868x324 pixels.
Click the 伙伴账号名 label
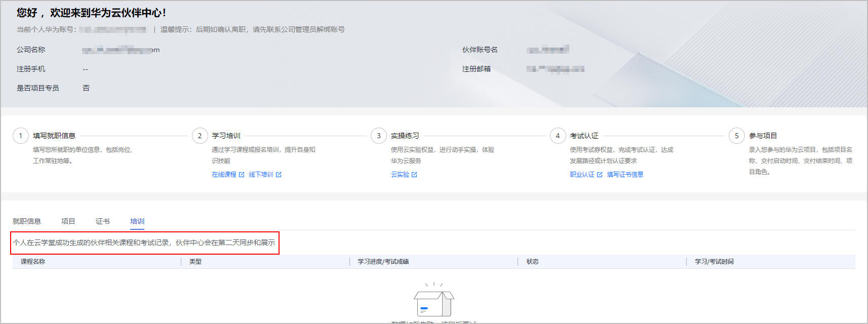click(x=480, y=50)
